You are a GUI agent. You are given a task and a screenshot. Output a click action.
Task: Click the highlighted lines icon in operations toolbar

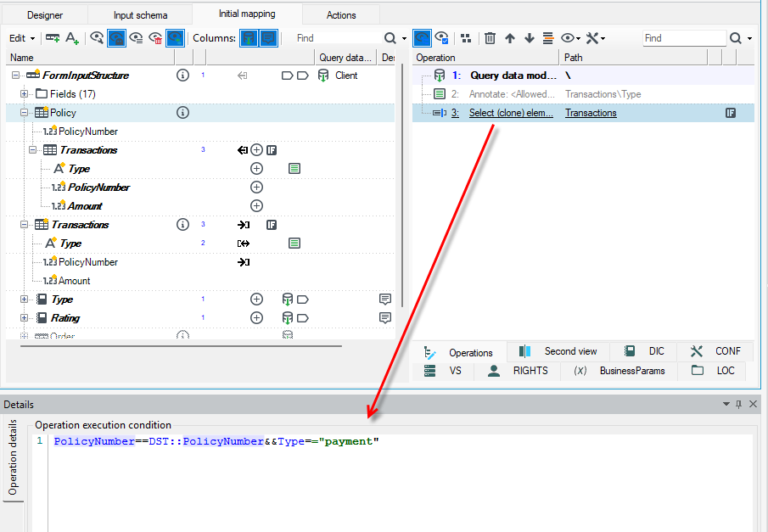click(x=548, y=37)
